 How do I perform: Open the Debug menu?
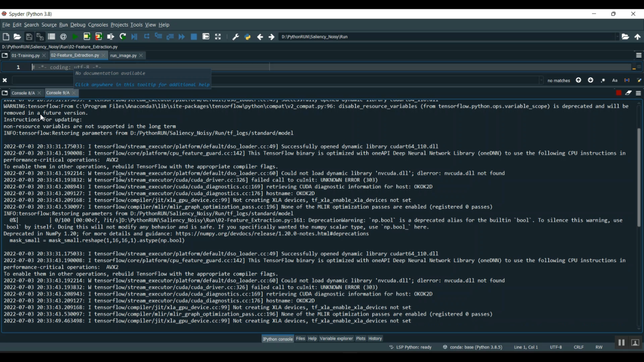pos(78,25)
